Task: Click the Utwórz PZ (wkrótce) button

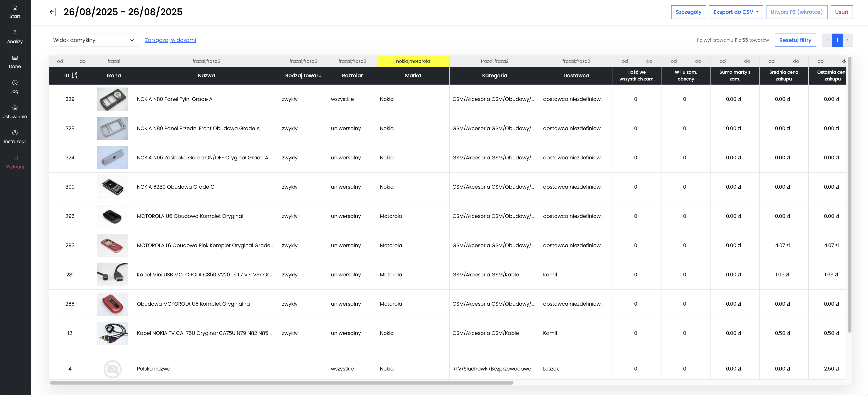Action: (x=797, y=12)
